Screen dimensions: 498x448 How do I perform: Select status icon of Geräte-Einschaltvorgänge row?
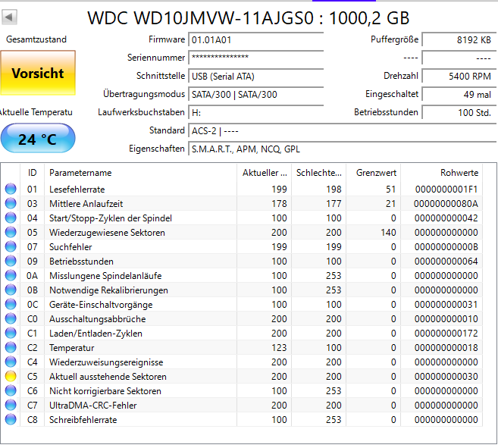11,304
